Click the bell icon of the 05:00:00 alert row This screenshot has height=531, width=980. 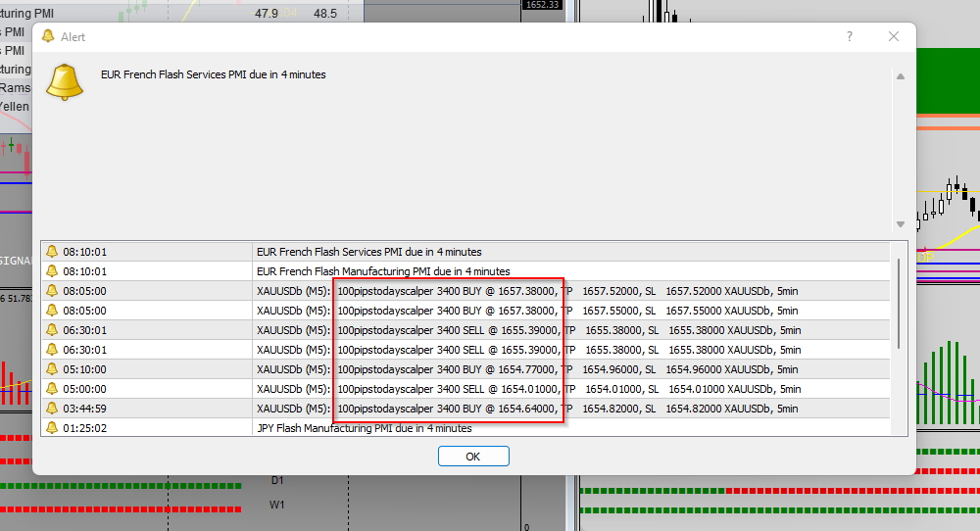pos(52,389)
